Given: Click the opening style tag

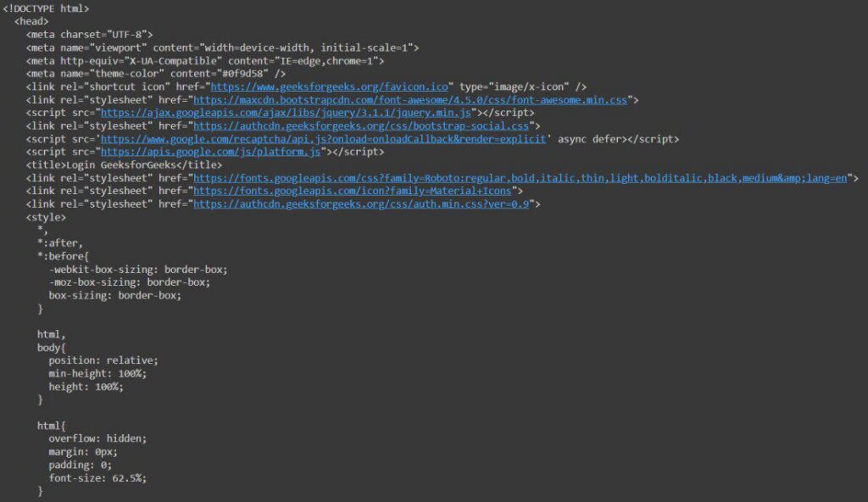Looking at the screenshot, I should [45, 216].
